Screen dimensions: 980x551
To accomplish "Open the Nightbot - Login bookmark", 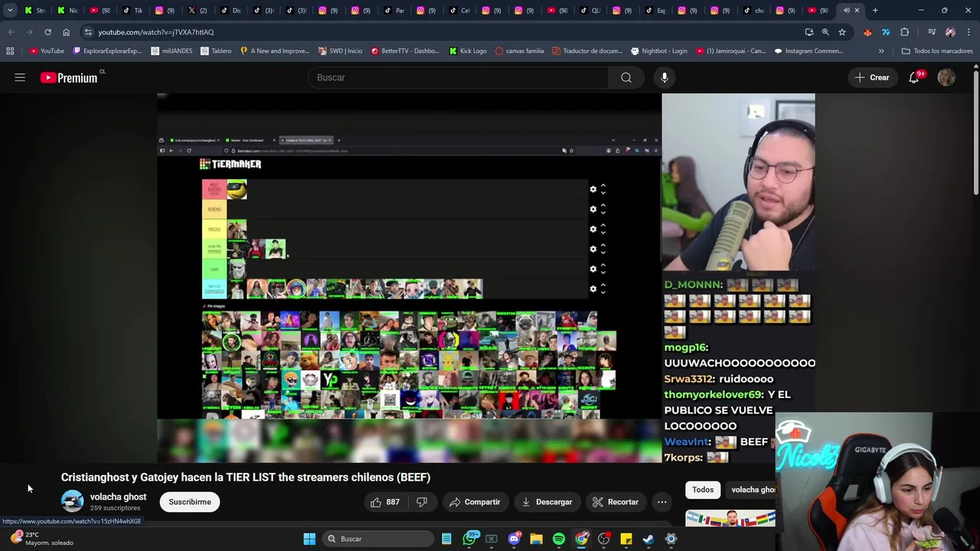I will point(659,51).
